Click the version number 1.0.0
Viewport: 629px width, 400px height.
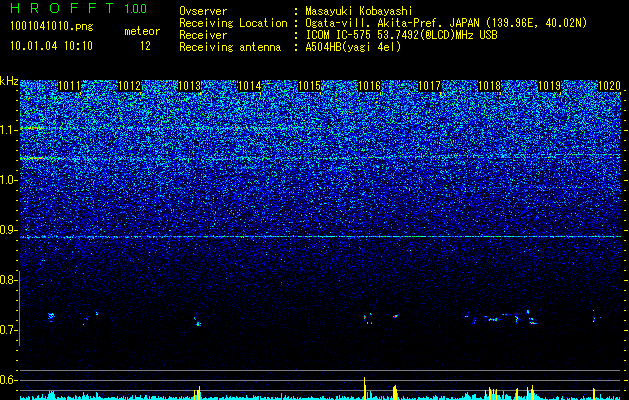tap(136, 8)
